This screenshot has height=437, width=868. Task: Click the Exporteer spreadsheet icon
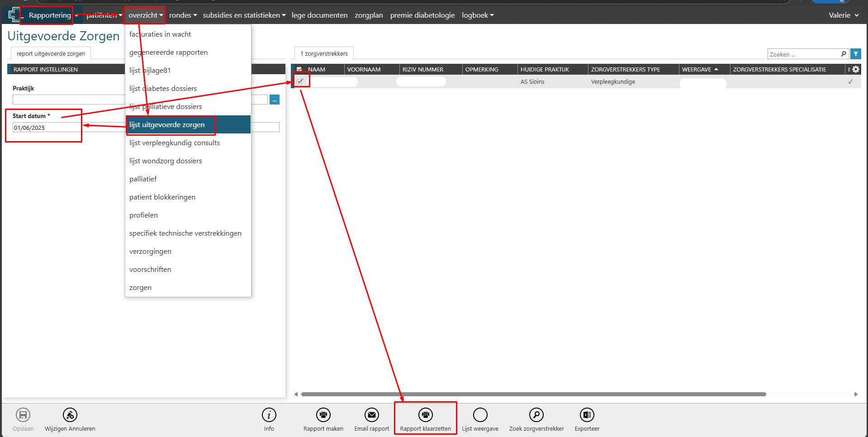[587, 415]
